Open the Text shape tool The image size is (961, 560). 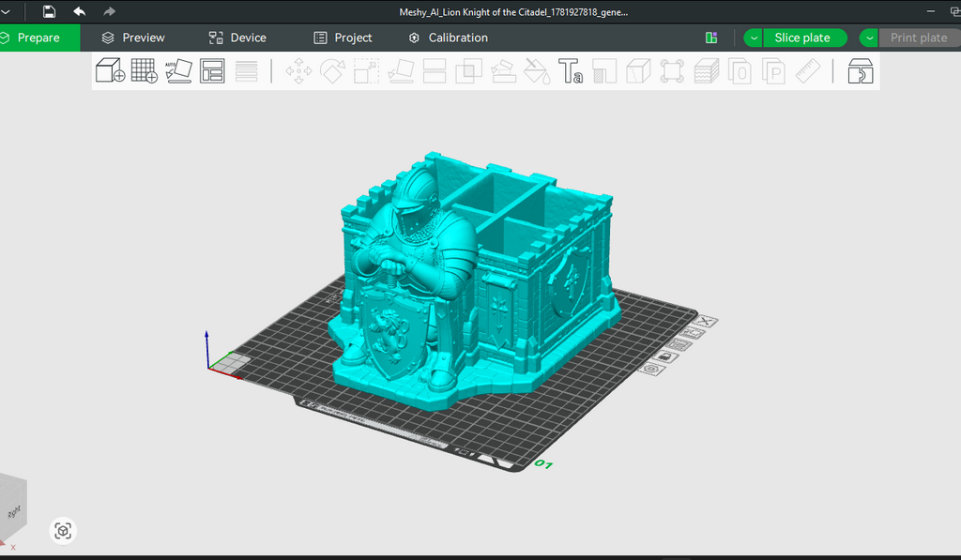570,70
